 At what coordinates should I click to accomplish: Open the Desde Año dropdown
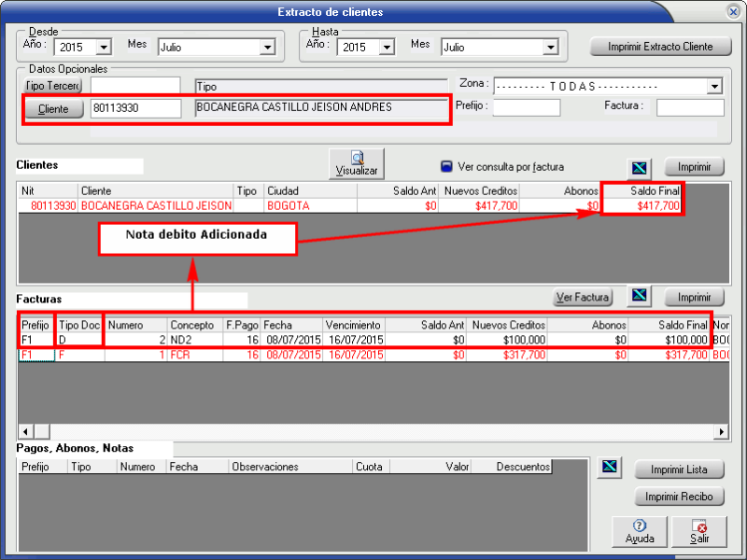click(x=103, y=47)
